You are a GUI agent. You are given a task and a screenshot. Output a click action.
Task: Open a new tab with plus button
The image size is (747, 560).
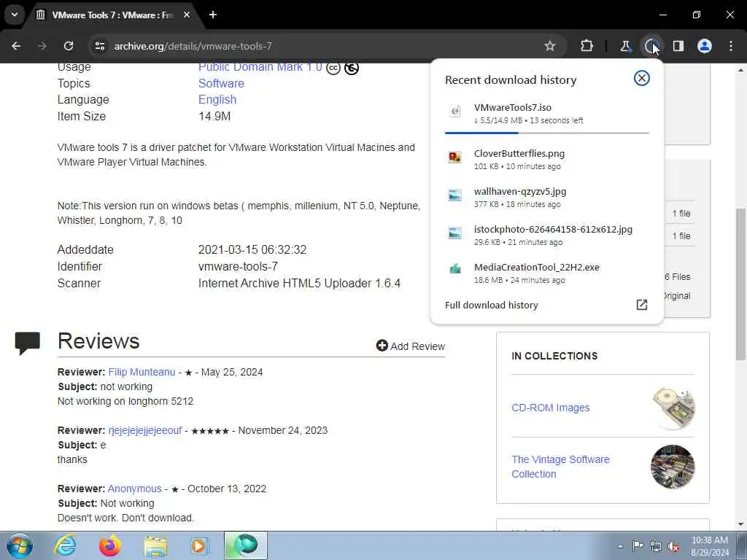click(x=213, y=15)
